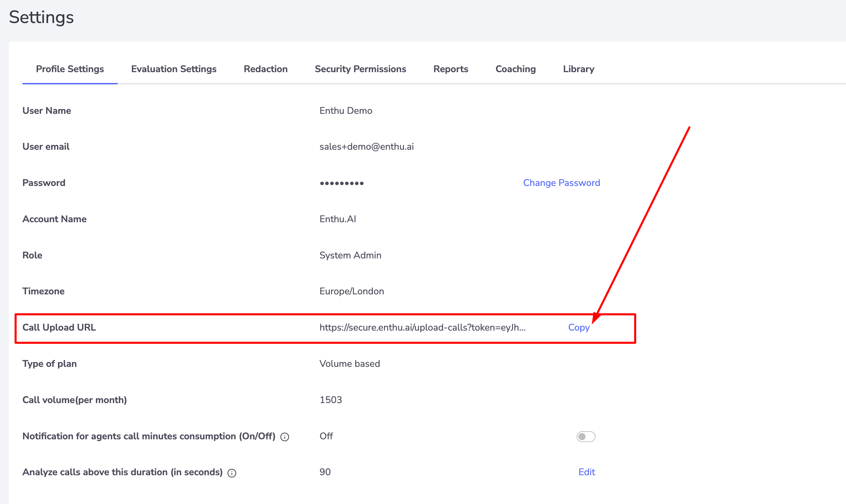Click info icon beside analyze calls duration
The width and height of the screenshot is (846, 504).
tap(232, 473)
